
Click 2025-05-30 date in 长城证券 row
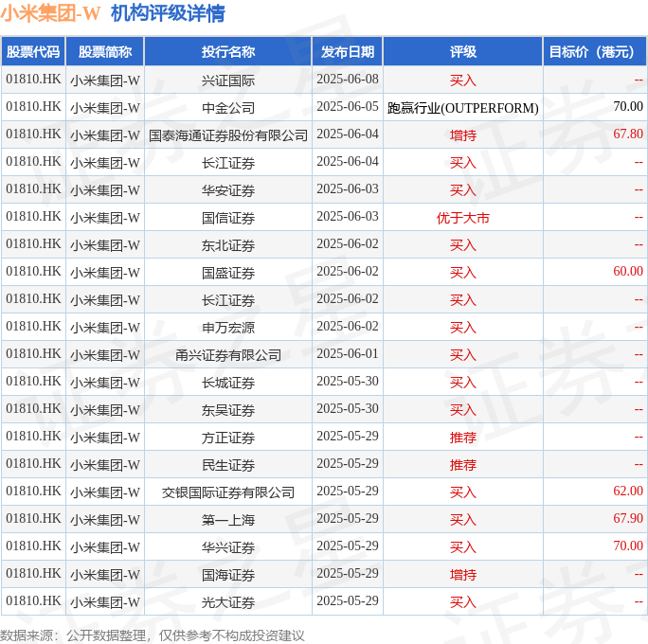pyautogui.click(x=348, y=381)
